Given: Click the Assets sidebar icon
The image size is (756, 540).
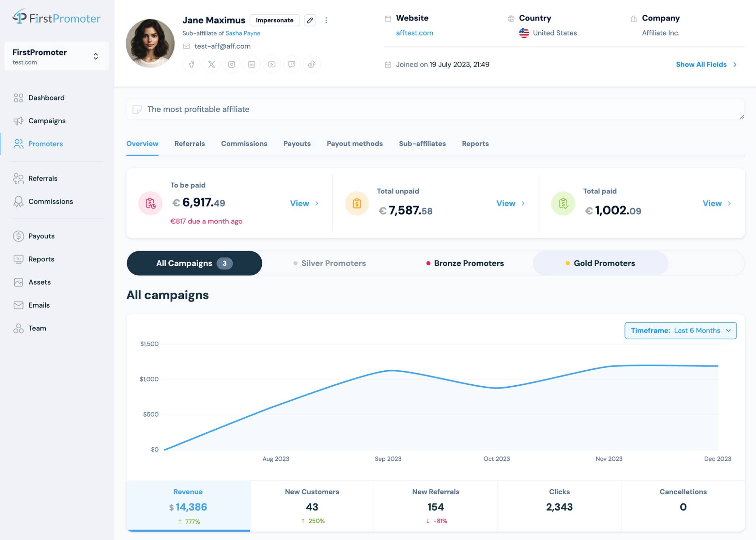Looking at the screenshot, I should click(19, 282).
